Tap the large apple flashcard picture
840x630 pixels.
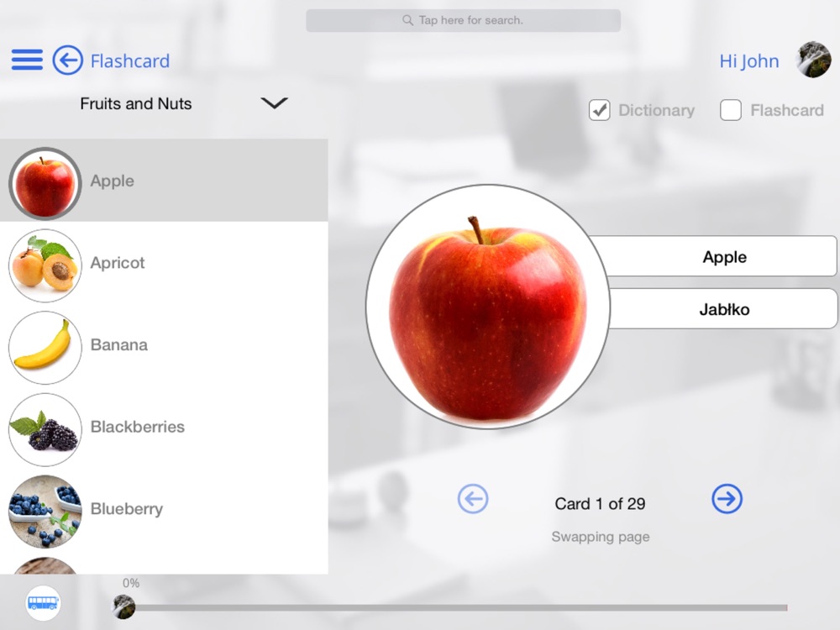point(487,307)
